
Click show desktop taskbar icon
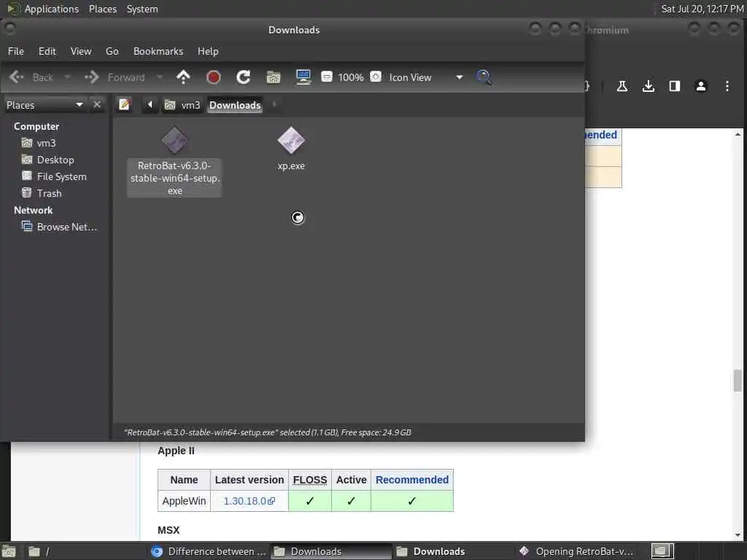tap(9, 552)
